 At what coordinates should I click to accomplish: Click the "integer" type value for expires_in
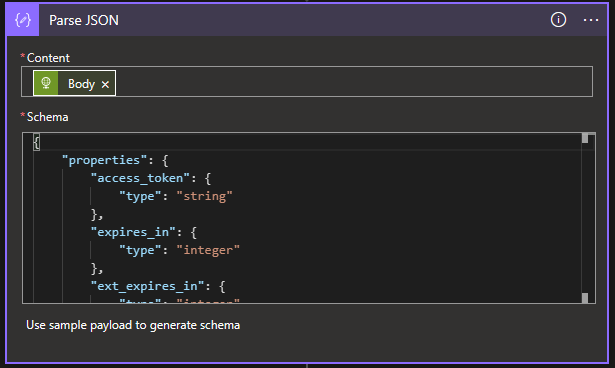(x=208, y=250)
